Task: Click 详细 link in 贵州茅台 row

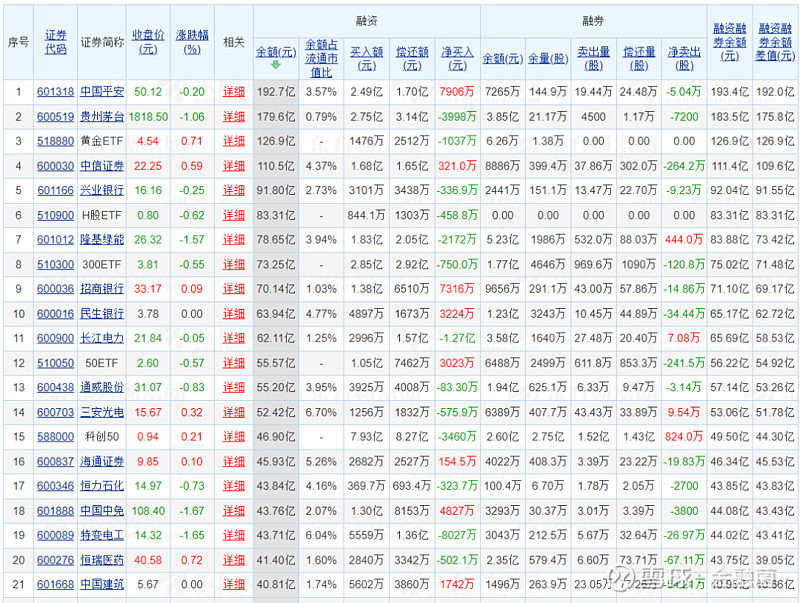Action: (234, 117)
